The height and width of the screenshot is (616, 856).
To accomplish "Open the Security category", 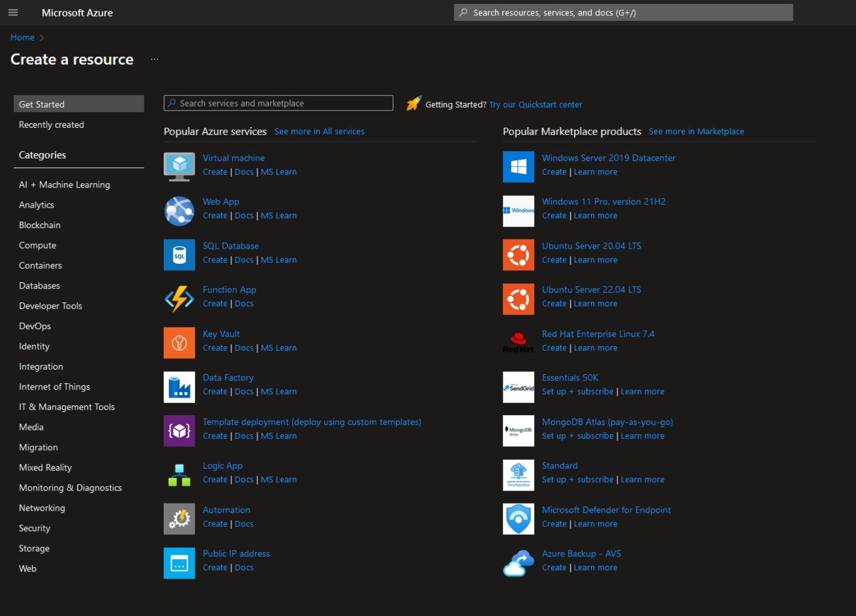I will coord(34,528).
